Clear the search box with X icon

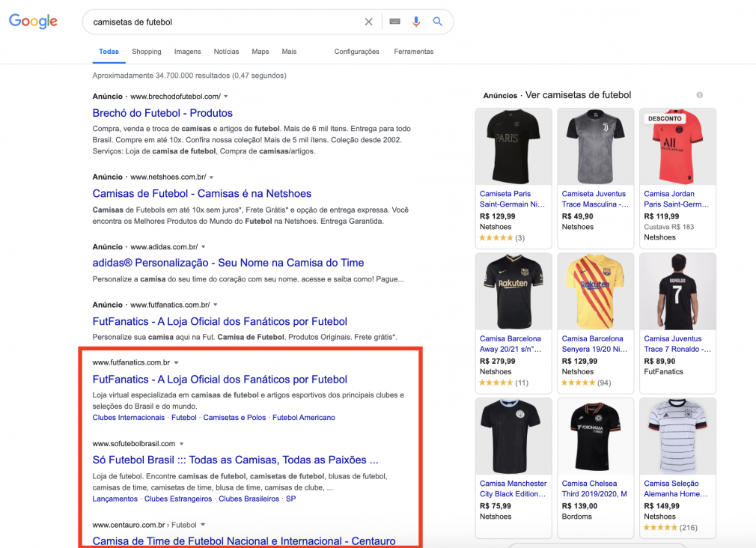pos(368,22)
